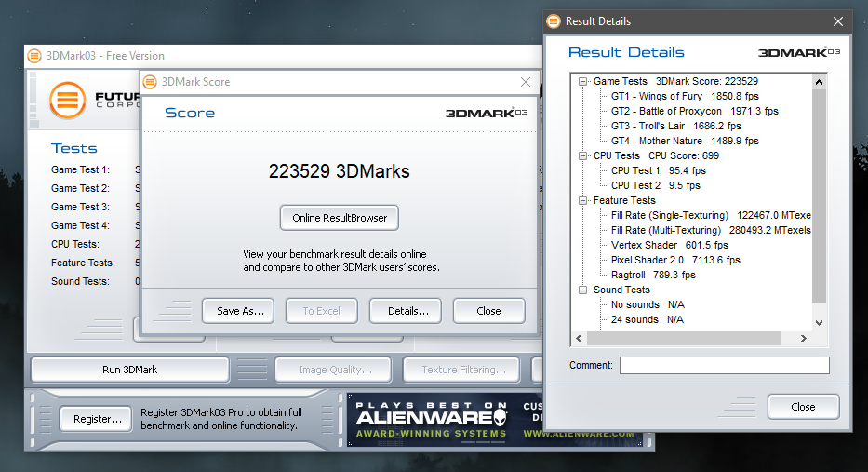868x472 pixels.
Task: Select CPU Tests CPU Score row
Action: pos(656,156)
